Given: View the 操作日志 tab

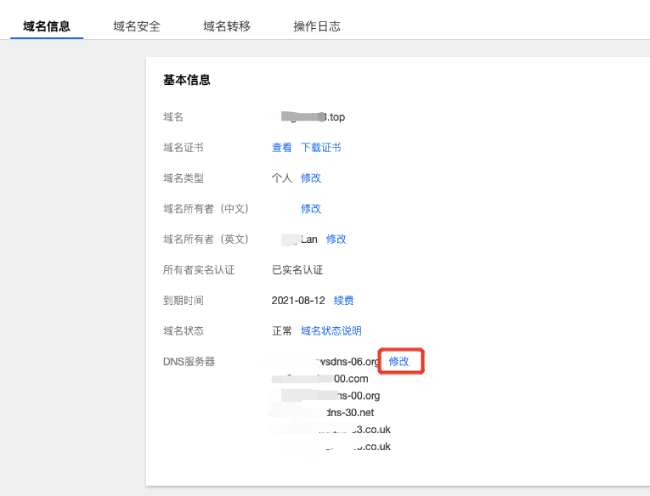Looking at the screenshot, I should (317, 26).
